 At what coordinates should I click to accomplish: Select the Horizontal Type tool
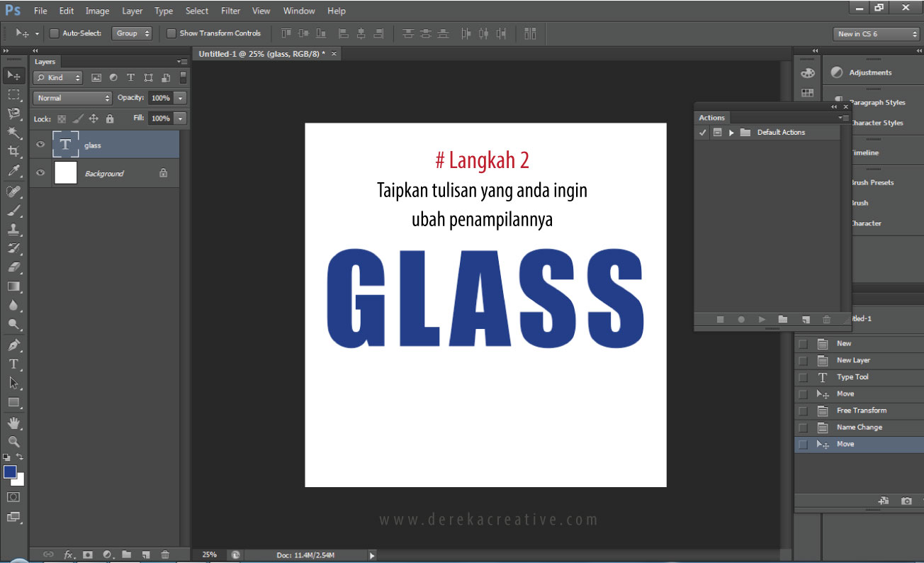click(13, 364)
